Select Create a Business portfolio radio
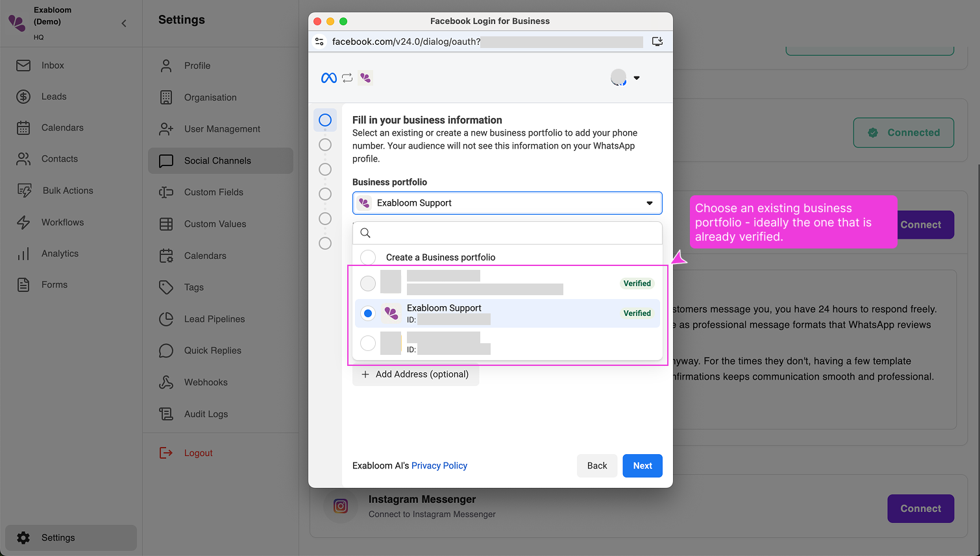980x556 pixels. coord(368,258)
